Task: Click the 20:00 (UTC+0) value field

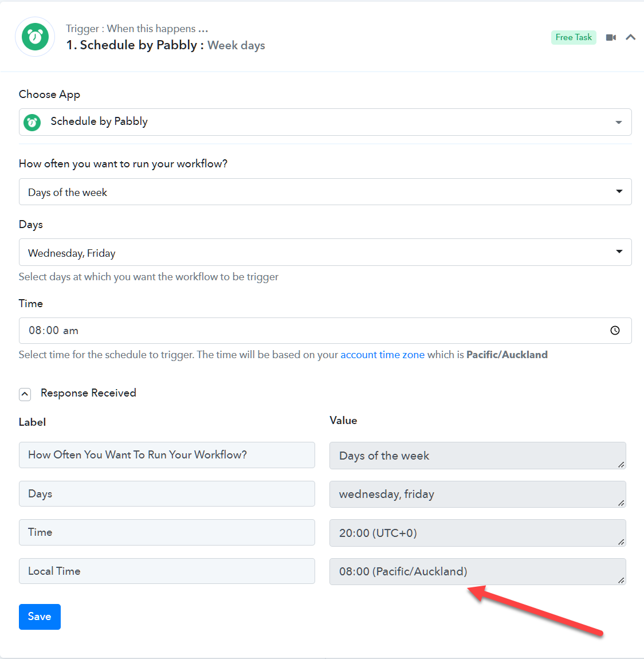Action: pos(478,533)
